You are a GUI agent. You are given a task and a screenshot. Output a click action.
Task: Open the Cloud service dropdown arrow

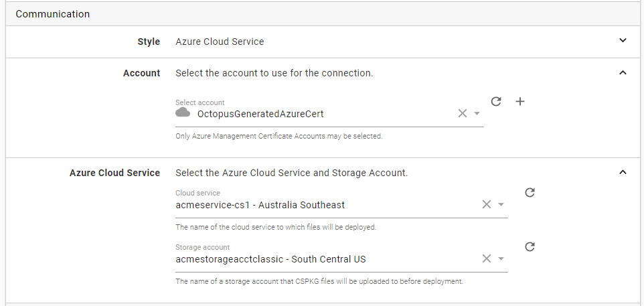pyautogui.click(x=501, y=205)
